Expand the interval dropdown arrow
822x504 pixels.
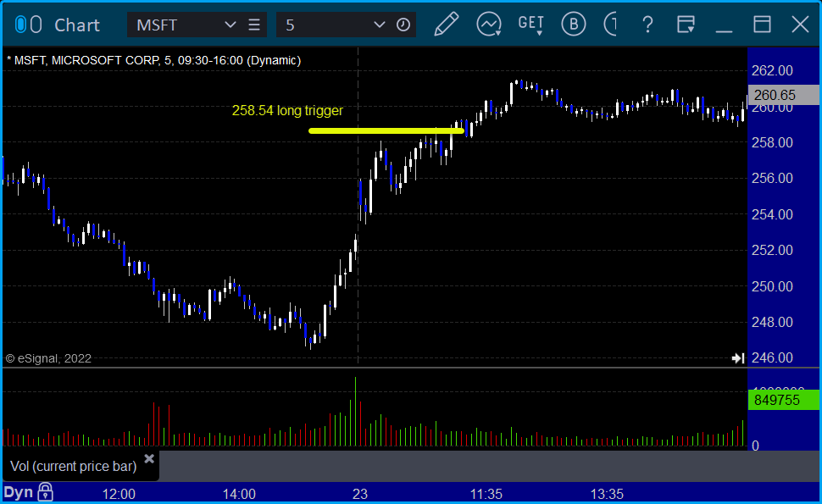[x=380, y=25]
